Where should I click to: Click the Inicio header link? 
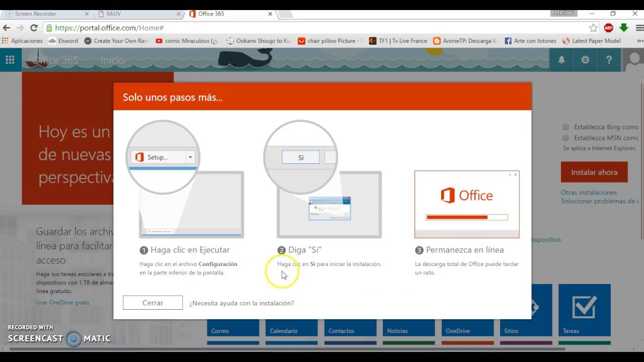[x=112, y=60]
